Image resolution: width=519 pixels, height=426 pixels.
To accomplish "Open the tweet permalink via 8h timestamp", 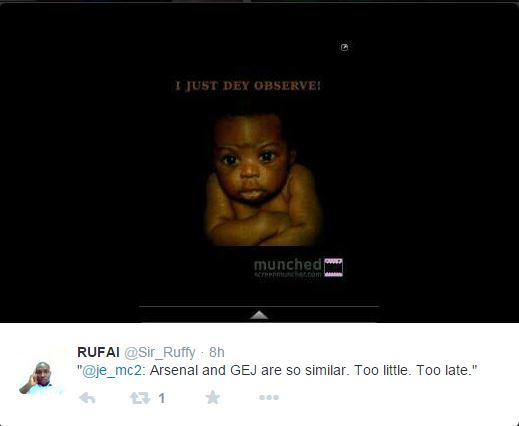I will 217,352.
